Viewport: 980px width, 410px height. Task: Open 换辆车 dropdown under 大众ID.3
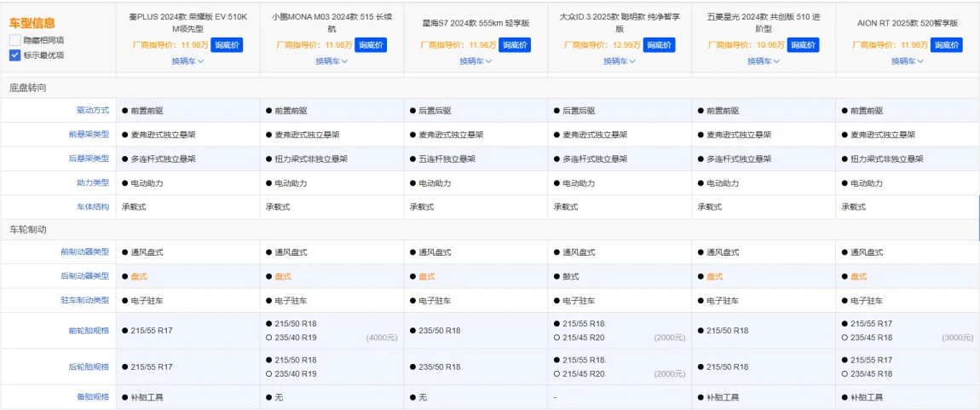(x=620, y=61)
